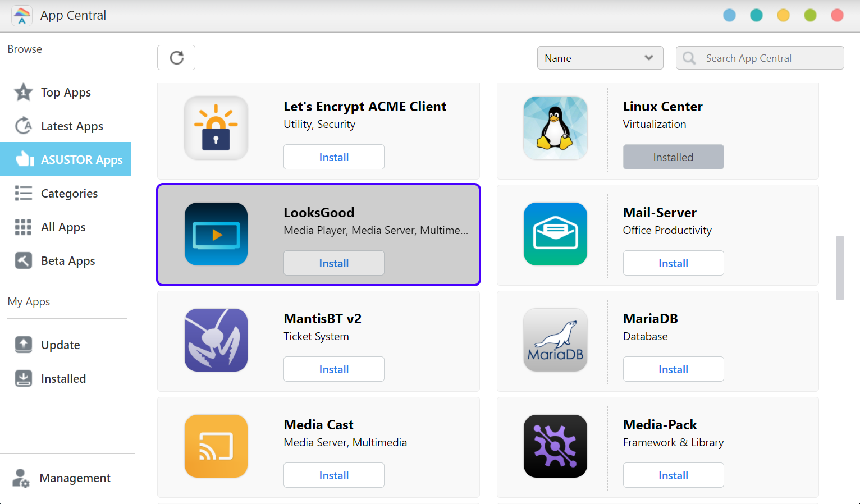Go to Latest Apps section
The width and height of the screenshot is (860, 504).
click(x=66, y=126)
